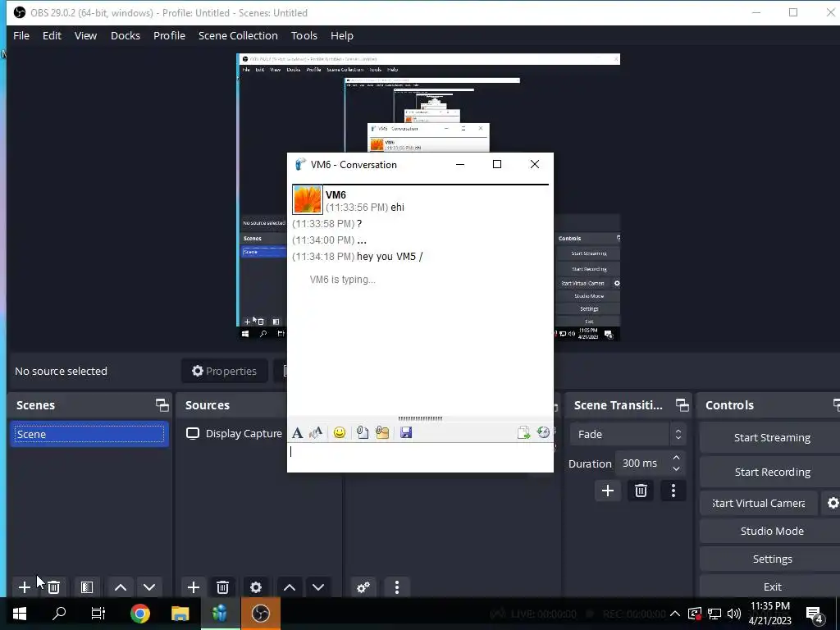Move the scene up with the arrow
This screenshot has height=630, width=840.
[121, 587]
